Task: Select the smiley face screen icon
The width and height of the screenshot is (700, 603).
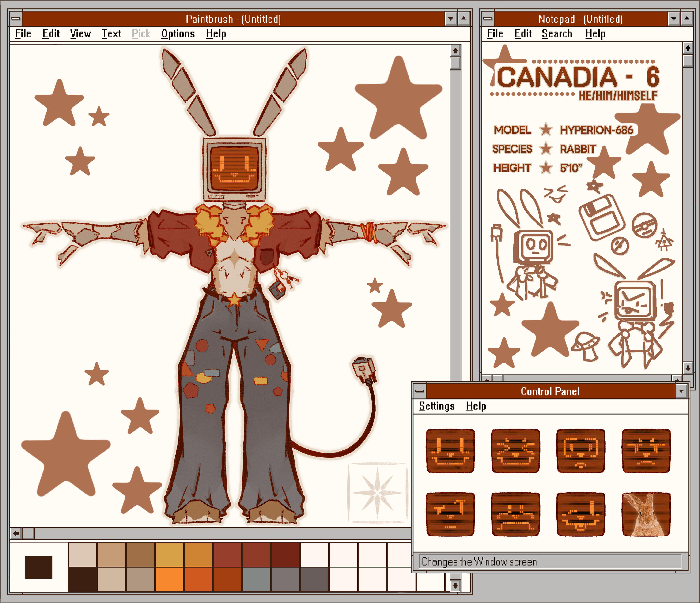Action: [x=450, y=451]
